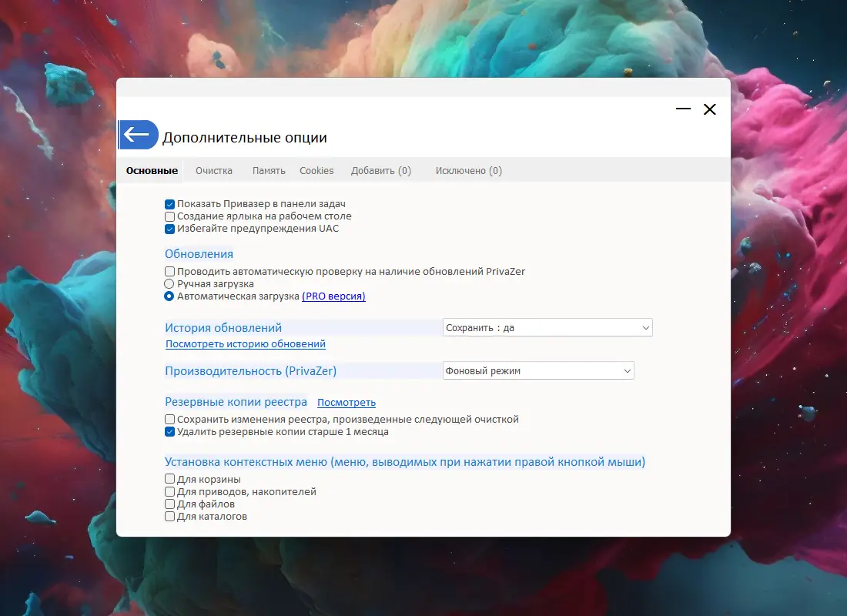This screenshot has width=847, height=616.
Task: Open the (PRO версия) link
Action: click(x=333, y=296)
